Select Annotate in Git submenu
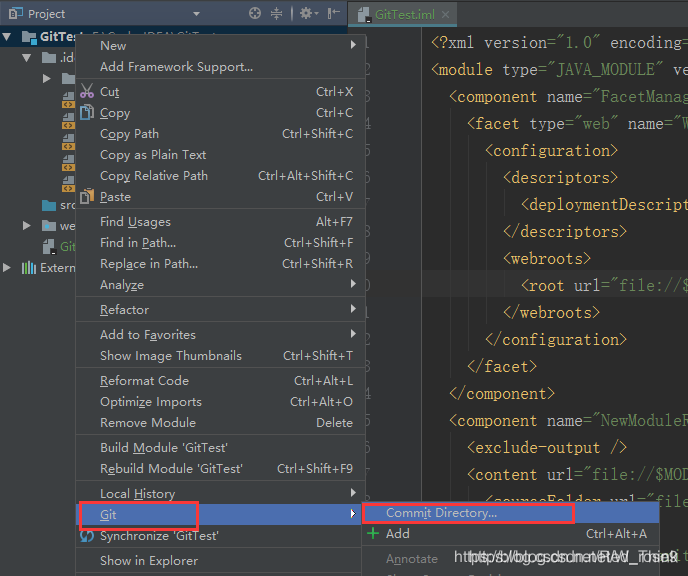Screen dimensions: 688x576 coord(510,559)
